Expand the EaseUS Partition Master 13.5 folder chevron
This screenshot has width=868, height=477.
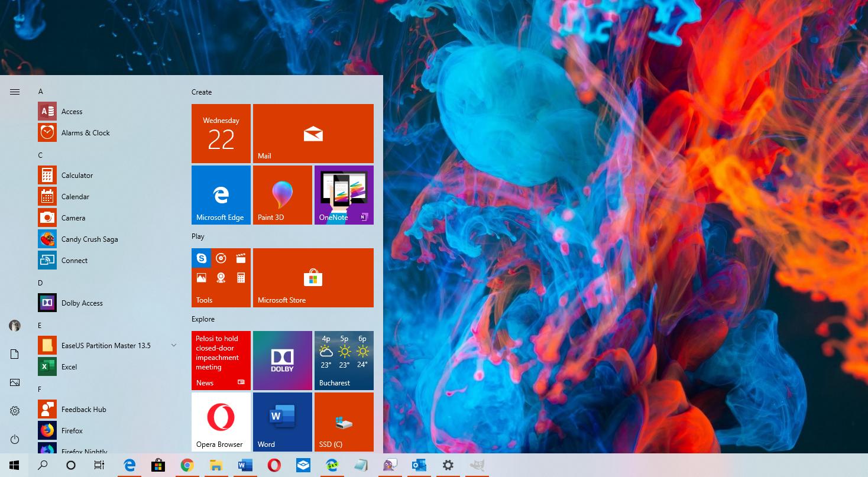(x=174, y=345)
